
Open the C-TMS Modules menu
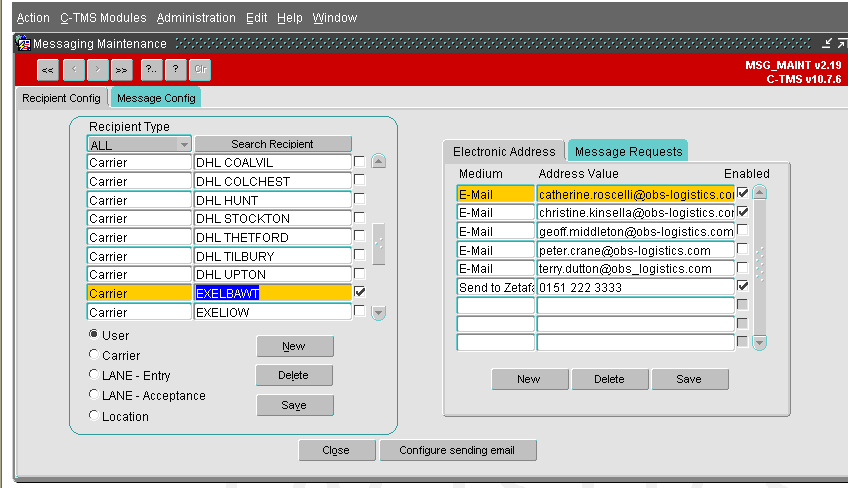(x=103, y=18)
